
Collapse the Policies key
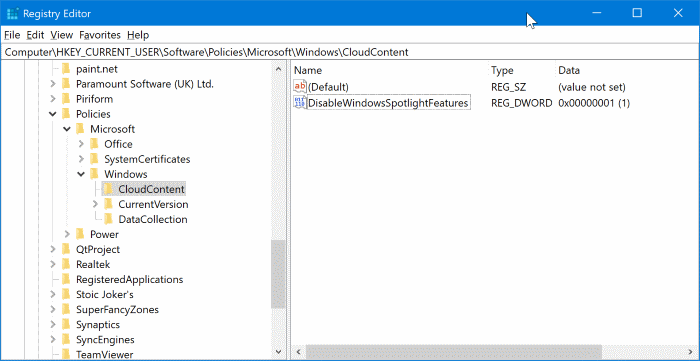pos(53,114)
